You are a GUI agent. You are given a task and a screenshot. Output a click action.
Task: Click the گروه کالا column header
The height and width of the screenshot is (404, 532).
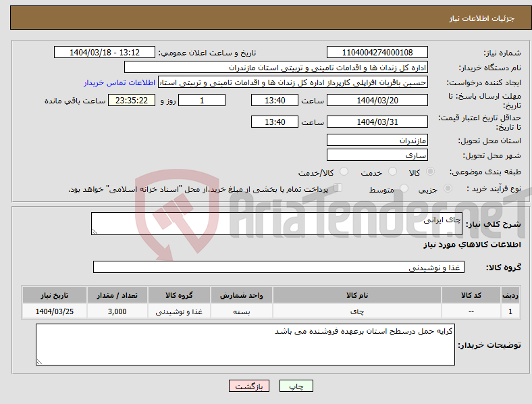coord(179,295)
